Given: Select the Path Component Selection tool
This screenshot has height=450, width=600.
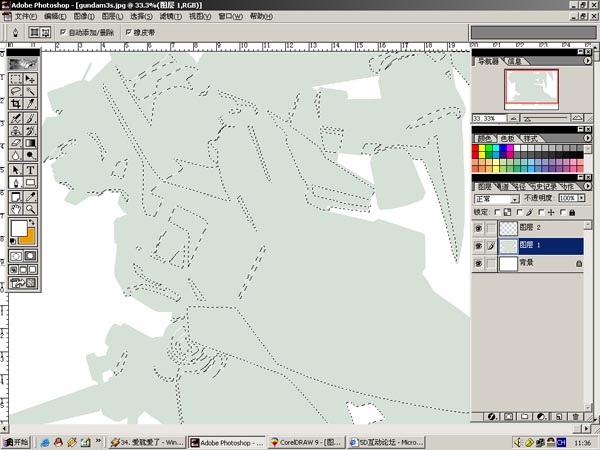Looking at the screenshot, I should click(16, 170).
